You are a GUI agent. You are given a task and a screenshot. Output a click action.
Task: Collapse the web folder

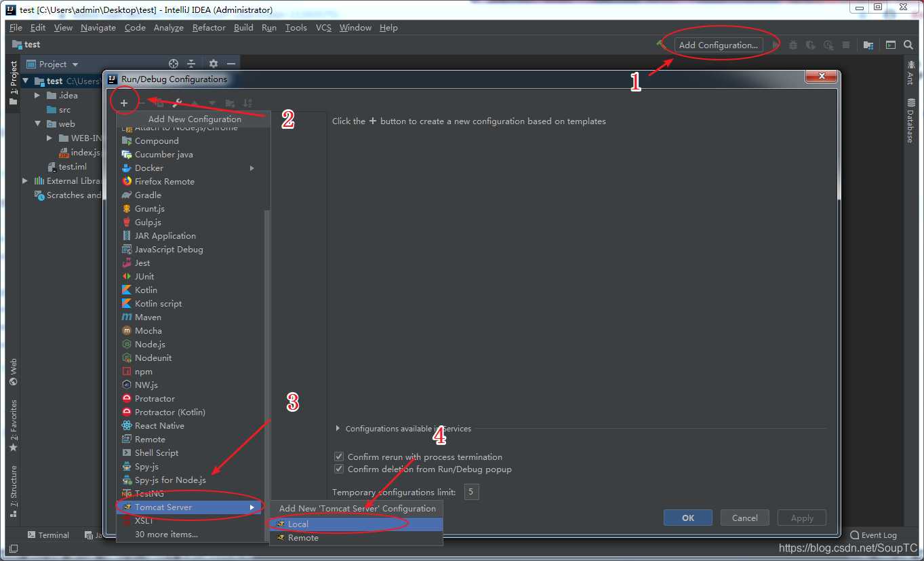(38, 124)
